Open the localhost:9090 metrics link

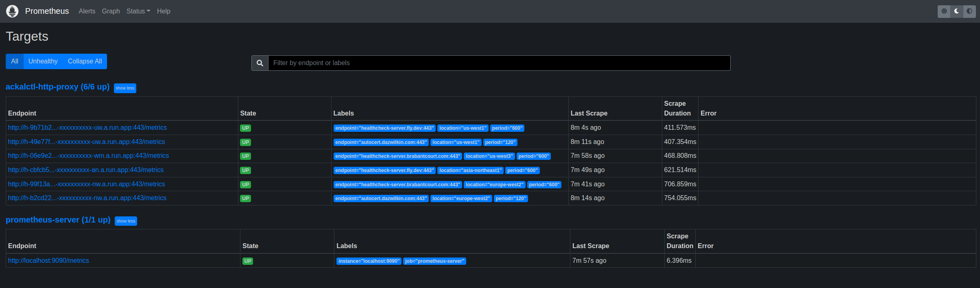click(x=48, y=261)
